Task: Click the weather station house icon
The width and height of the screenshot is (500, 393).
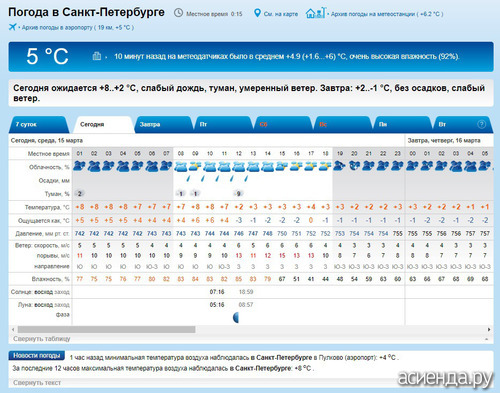Action: pyautogui.click(x=315, y=13)
